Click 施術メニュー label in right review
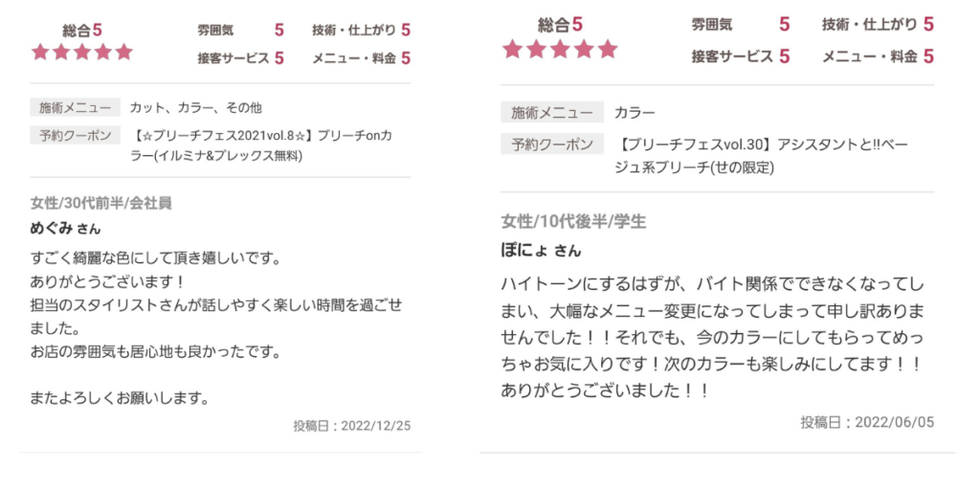 click(552, 113)
